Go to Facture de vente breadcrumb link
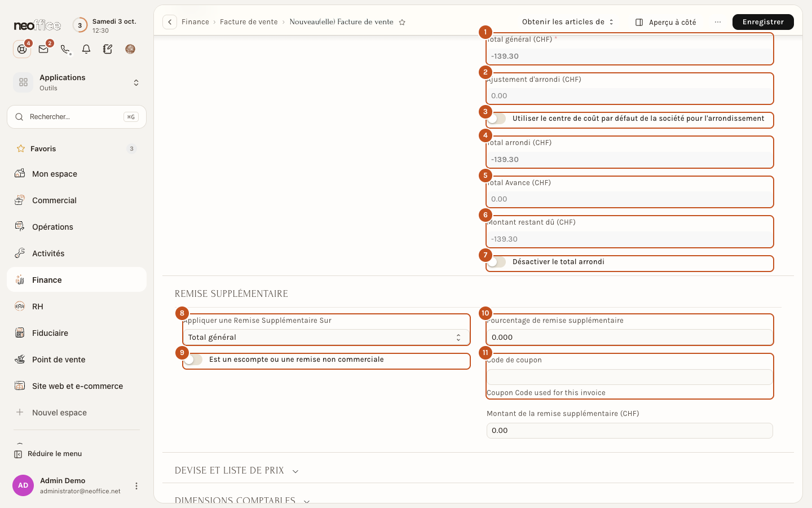 249,22
